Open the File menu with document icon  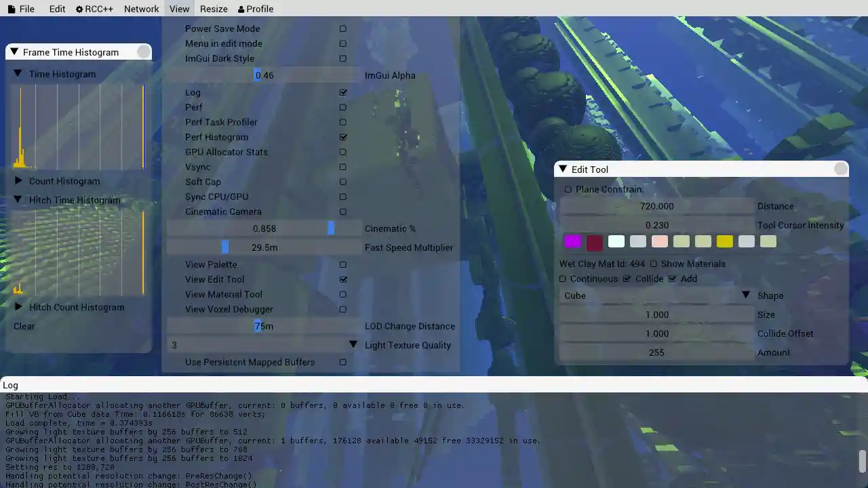tap(21, 9)
